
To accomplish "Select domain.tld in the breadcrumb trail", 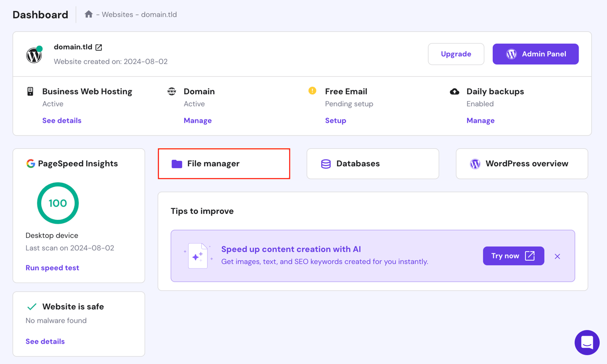I will pyautogui.click(x=160, y=14).
